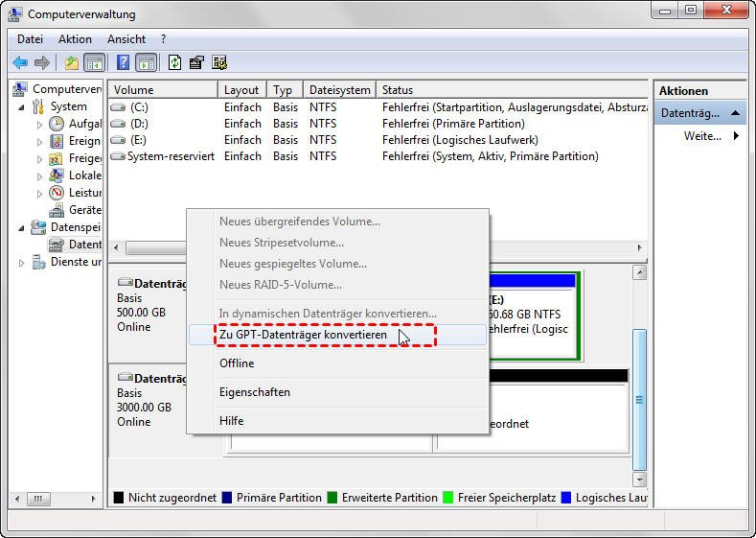Click green Erweiterte Partition legend swatch

pyautogui.click(x=332, y=498)
